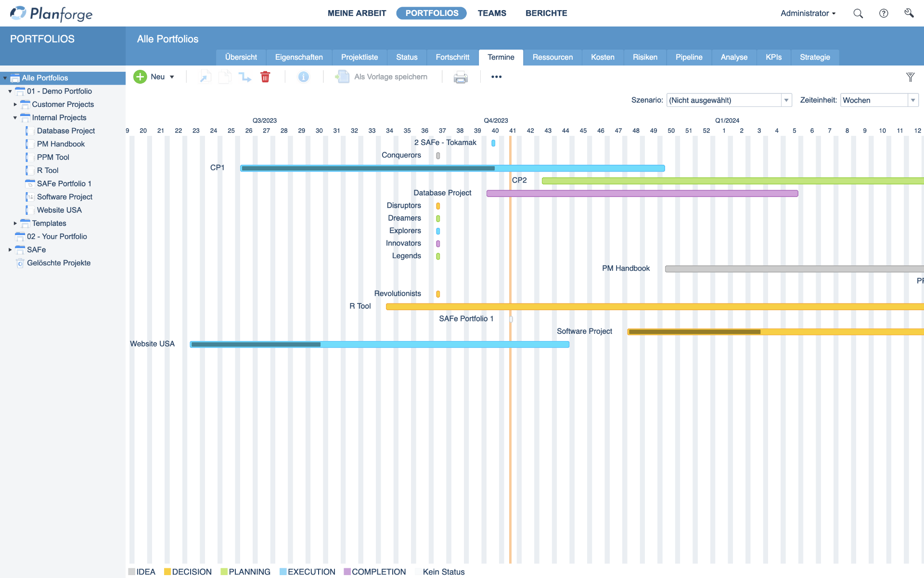
Task: Click the Software Project tree icon
Action: tap(30, 197)
